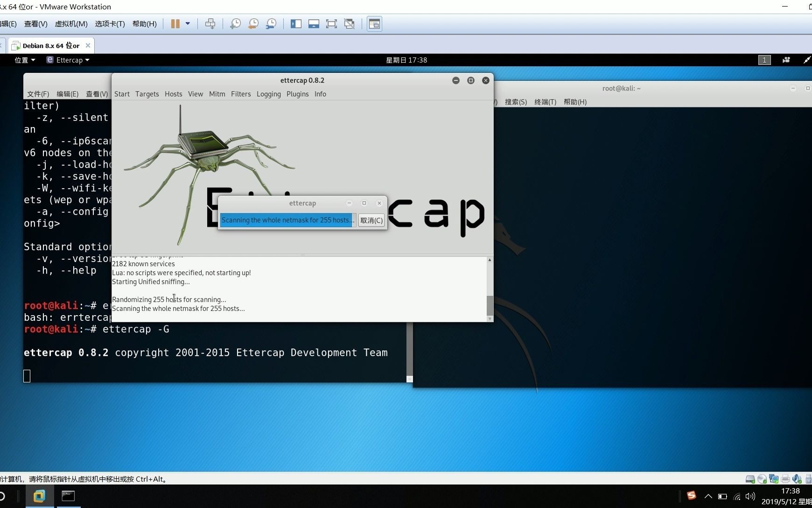Click the workspace indicator 1 in the Kali top bar
812x508 pixels.
pyautogui.click(x=764, y=60)
